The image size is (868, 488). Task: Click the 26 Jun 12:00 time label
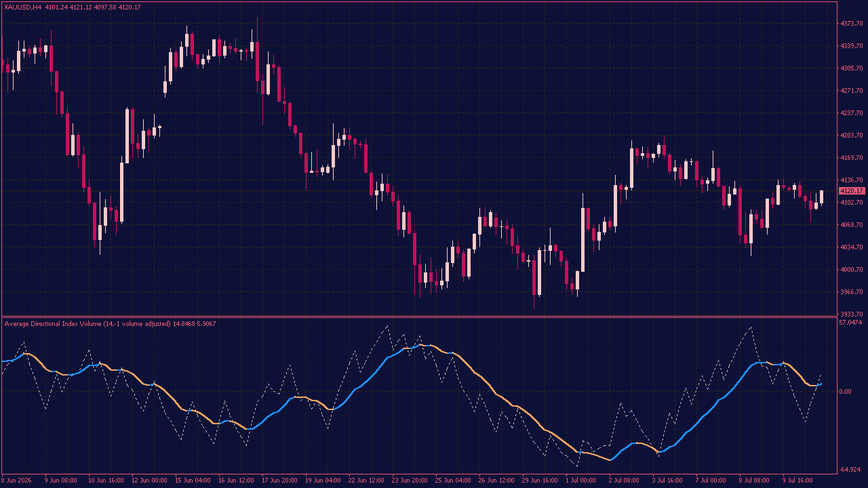(496, 481)
